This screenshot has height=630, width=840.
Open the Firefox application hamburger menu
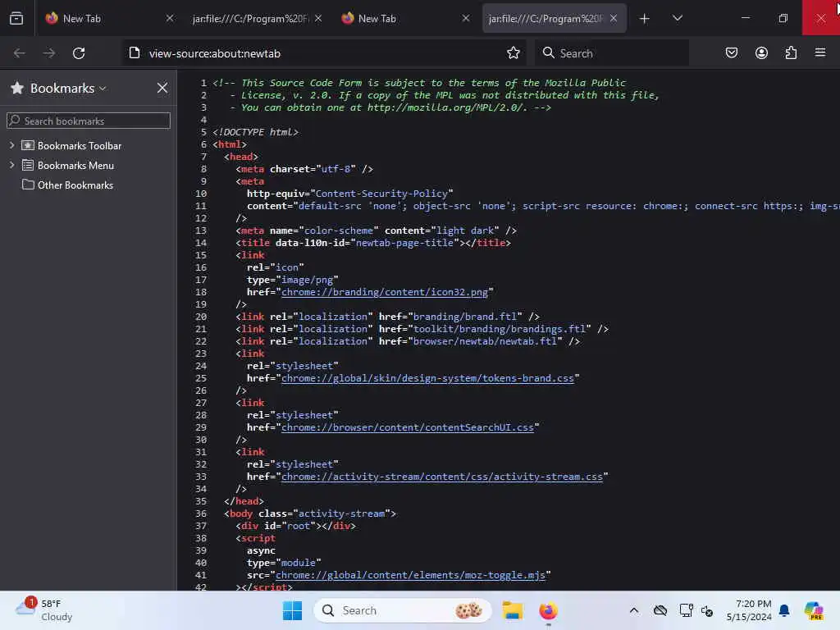[x=820, y=52]
